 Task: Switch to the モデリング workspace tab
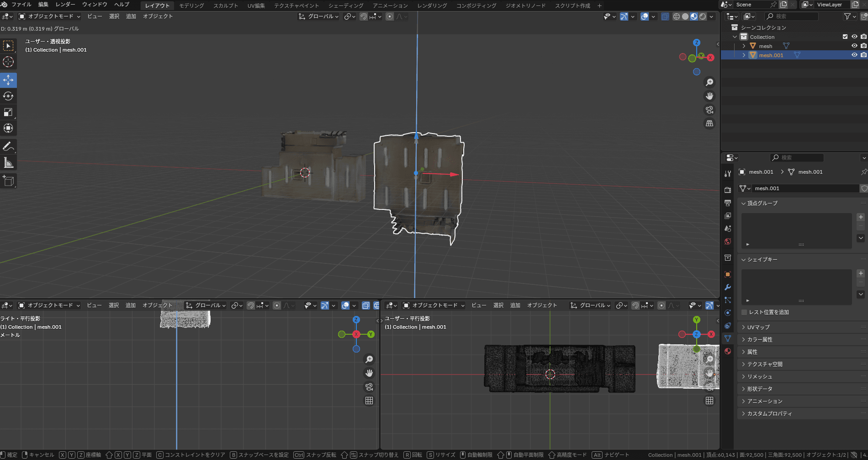coord(191,6)
